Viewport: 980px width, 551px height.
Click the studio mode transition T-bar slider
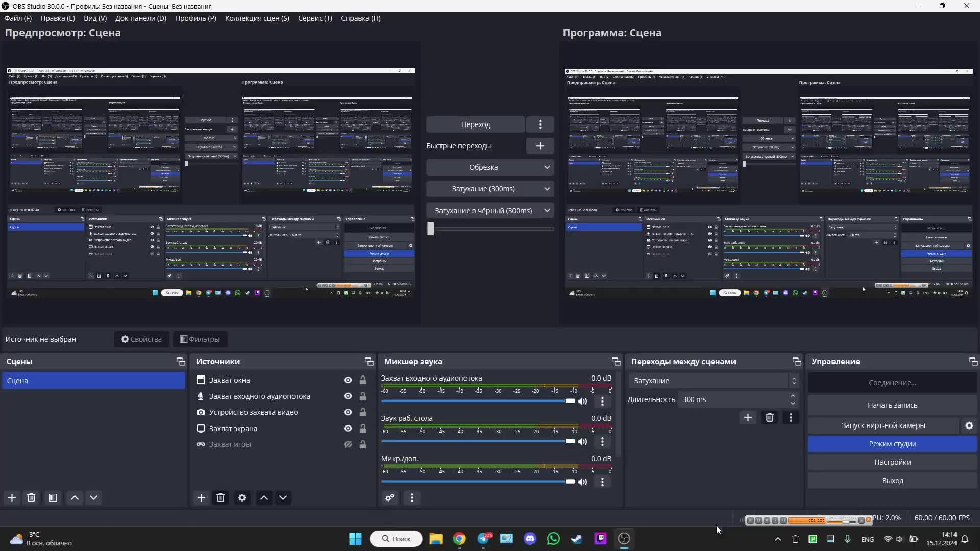click(490, 229)
